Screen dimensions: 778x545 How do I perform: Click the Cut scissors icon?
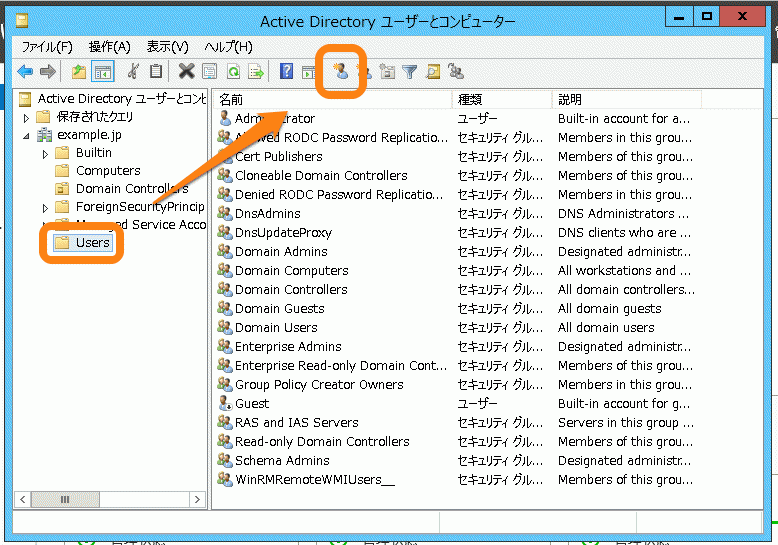[x=132, y=71]
